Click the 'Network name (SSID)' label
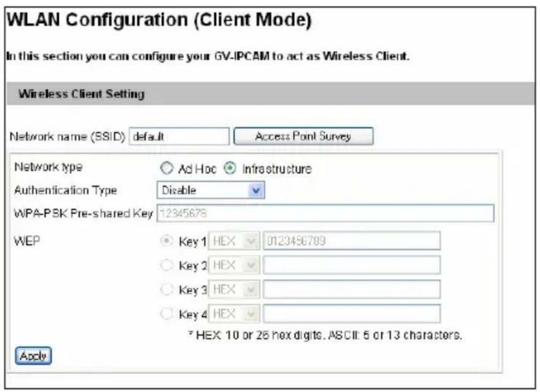540x392 pixels. coord(67,137)
